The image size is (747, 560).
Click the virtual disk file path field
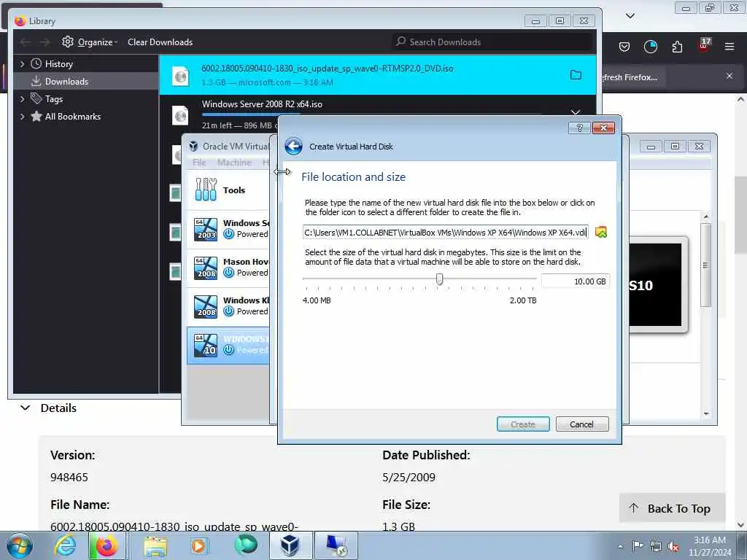click(x=445, y=233)
